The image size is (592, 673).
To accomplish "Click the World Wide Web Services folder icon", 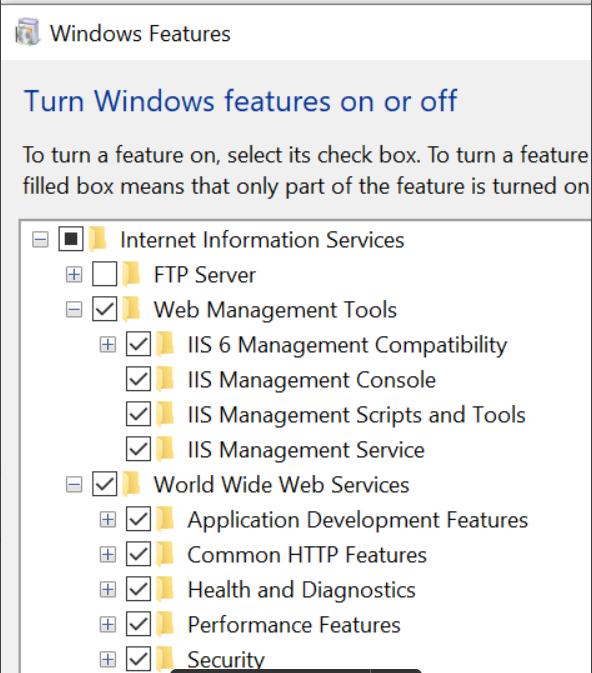I will (x=132, y=485).
